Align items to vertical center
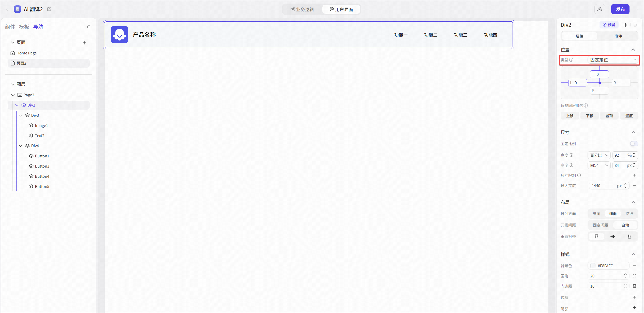The width and height of the screenshot is (644, 313). (x=613, y=236)
